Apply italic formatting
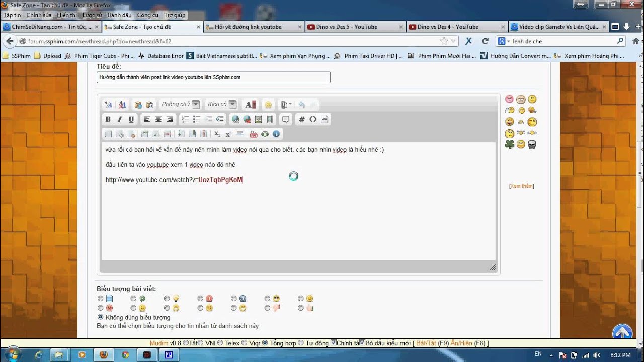Image resolution: width=644 pixels, height=362 pixels. click(119, 119)
